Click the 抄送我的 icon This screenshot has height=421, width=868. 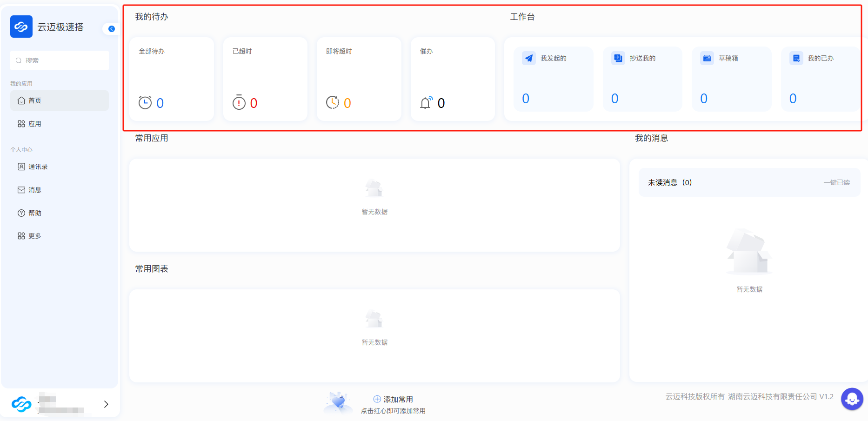point(618,58)
